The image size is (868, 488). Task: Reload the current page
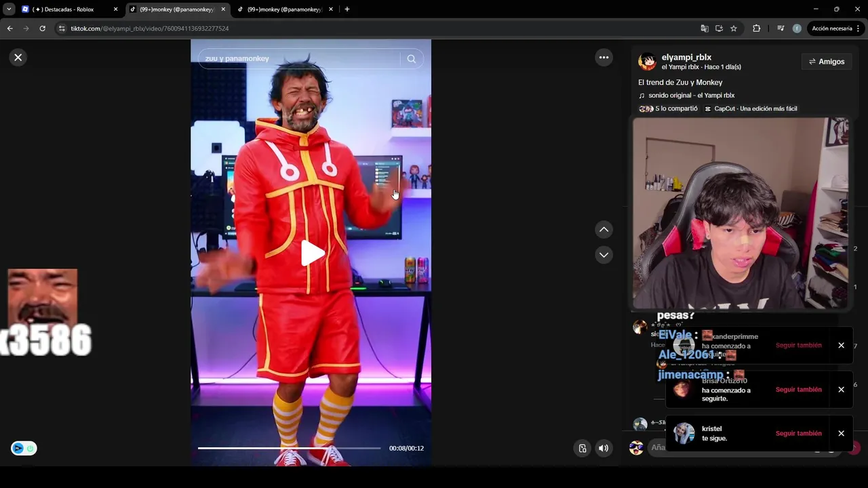[x=42, y=28]
